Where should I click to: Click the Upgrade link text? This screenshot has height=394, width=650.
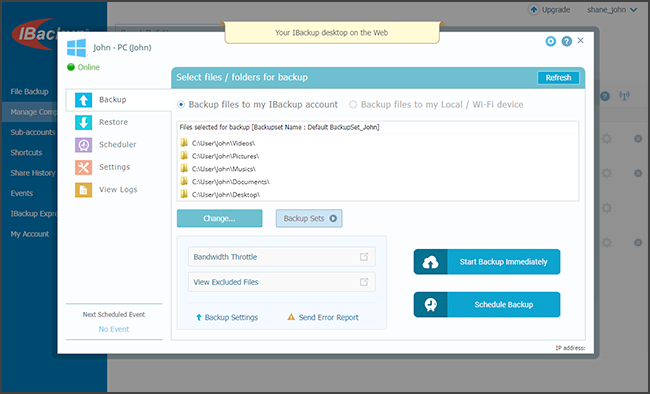tap(555, 10)
